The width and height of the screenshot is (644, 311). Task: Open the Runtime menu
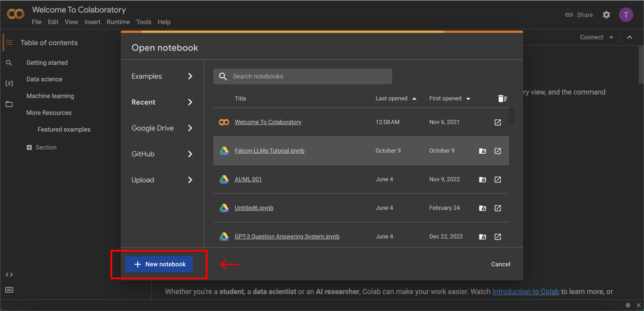[118, 22]
